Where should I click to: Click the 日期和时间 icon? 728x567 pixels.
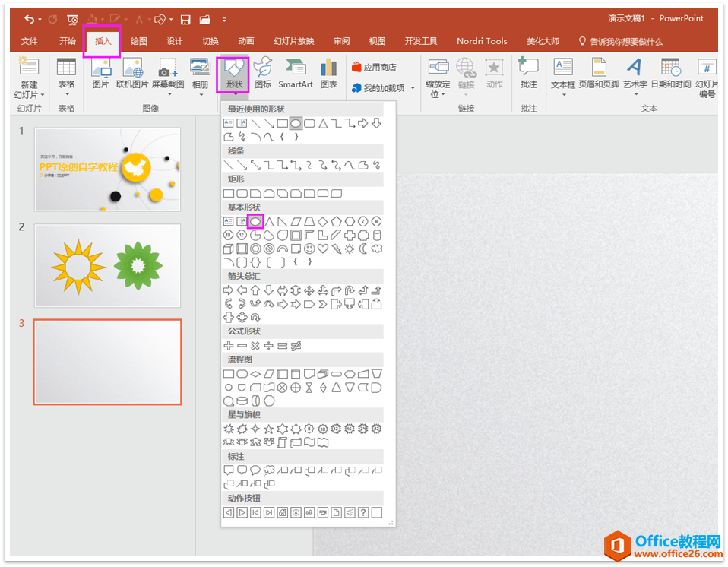coord(671,74)
